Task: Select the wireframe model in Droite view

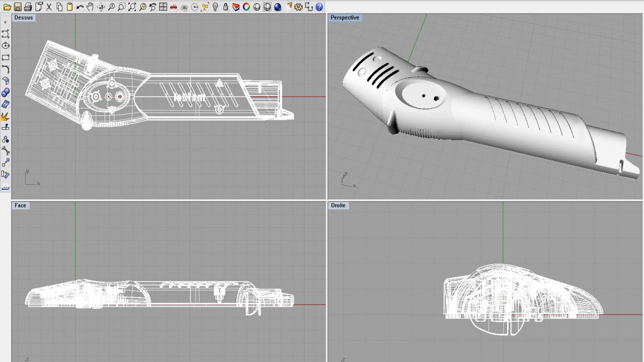Action: coord(523,299)
